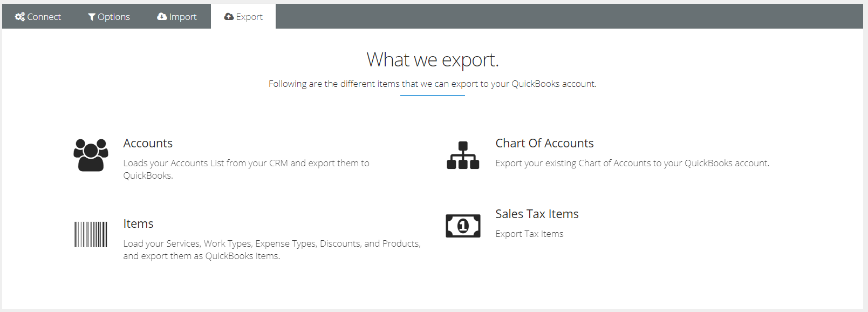Screen dimensions: 868x312
Task: Go to the Import tab label
Action: pyautogui.click(x=183, y=17)
